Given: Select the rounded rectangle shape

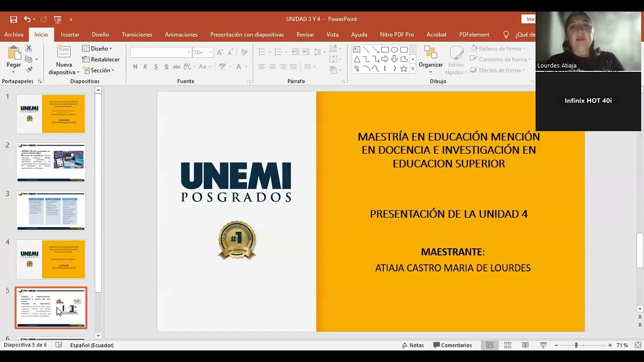Looking at the screenshot, I should 404,50.
